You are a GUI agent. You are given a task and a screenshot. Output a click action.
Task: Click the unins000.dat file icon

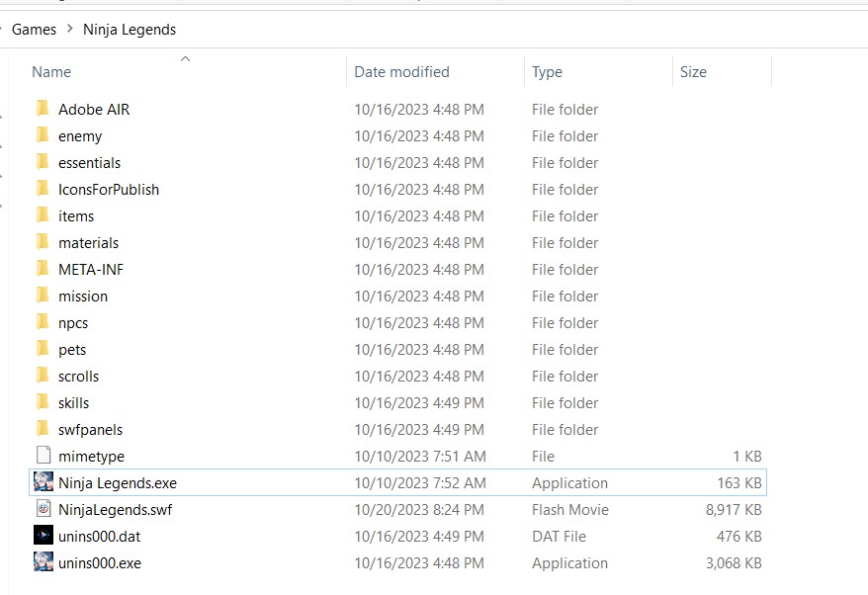click(x=43, y=536)
